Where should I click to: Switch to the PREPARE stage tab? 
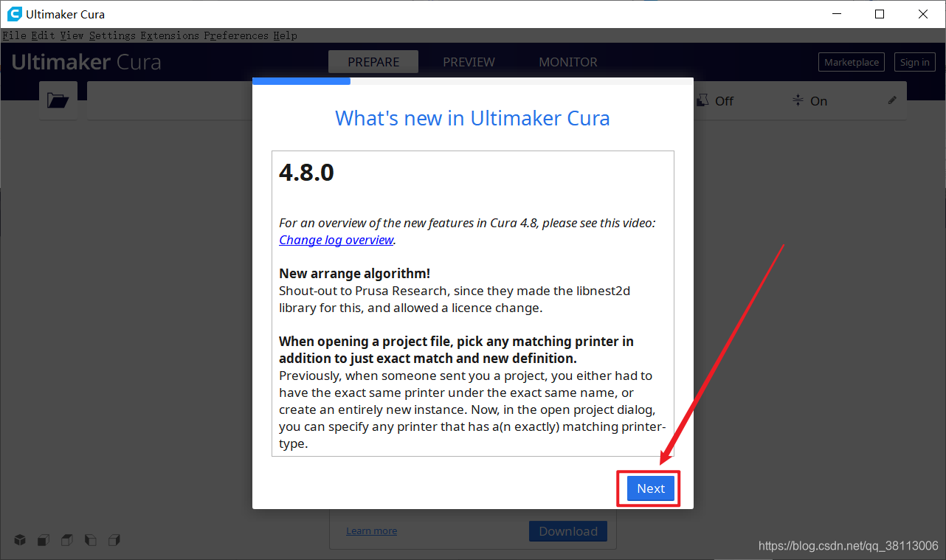(373, 62)
